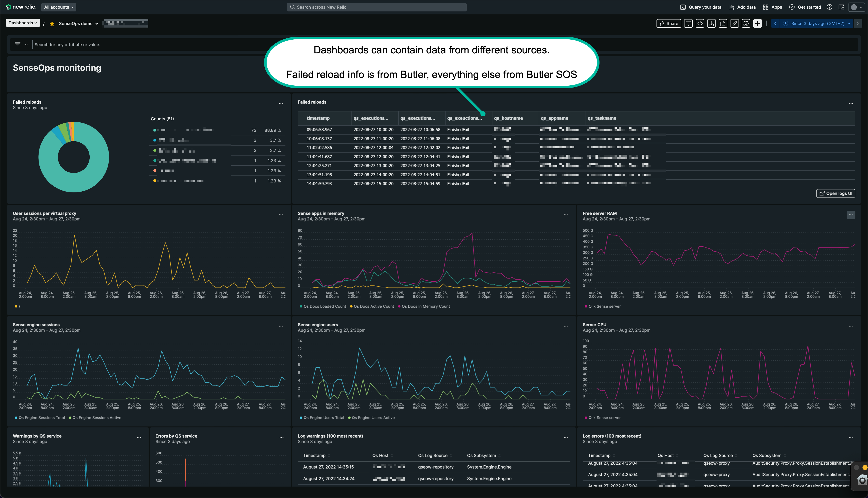The image size is (868, 498).
Task: Unfavorite the SenseOps demo dashboard star
Action: (x=52, y=23)
